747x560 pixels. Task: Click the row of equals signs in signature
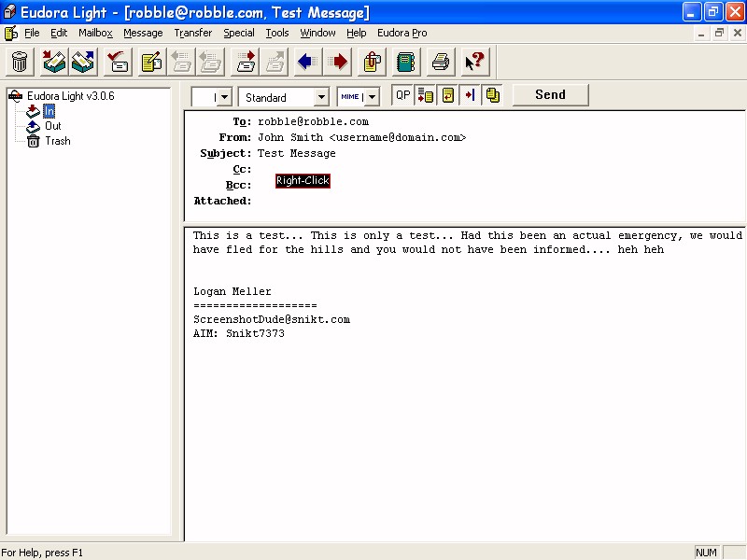click(x=255, y=305)
